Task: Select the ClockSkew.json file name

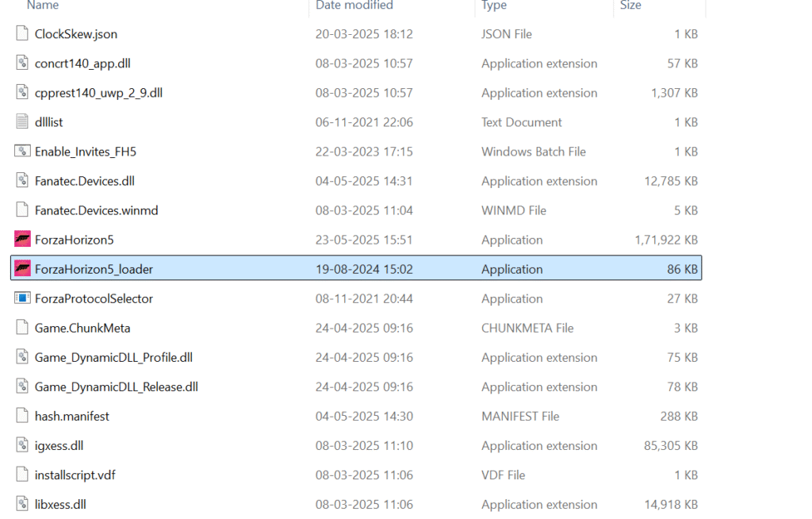Action: coord(75,34)
